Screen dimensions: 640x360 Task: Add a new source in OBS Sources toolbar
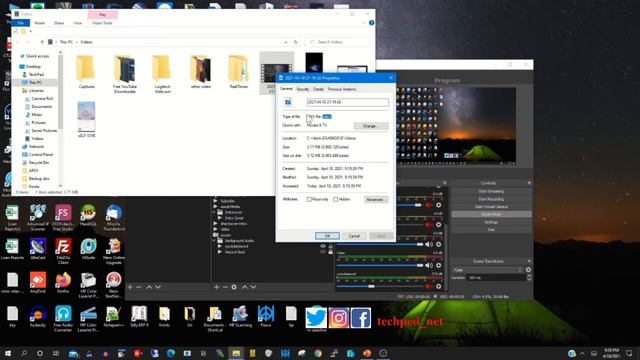(x=216, y=287)
